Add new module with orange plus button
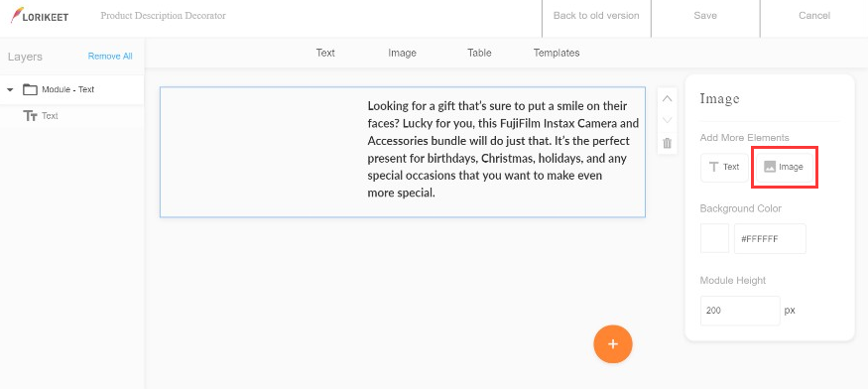Screen dimensions: 868x389 (x=613, y=344)
